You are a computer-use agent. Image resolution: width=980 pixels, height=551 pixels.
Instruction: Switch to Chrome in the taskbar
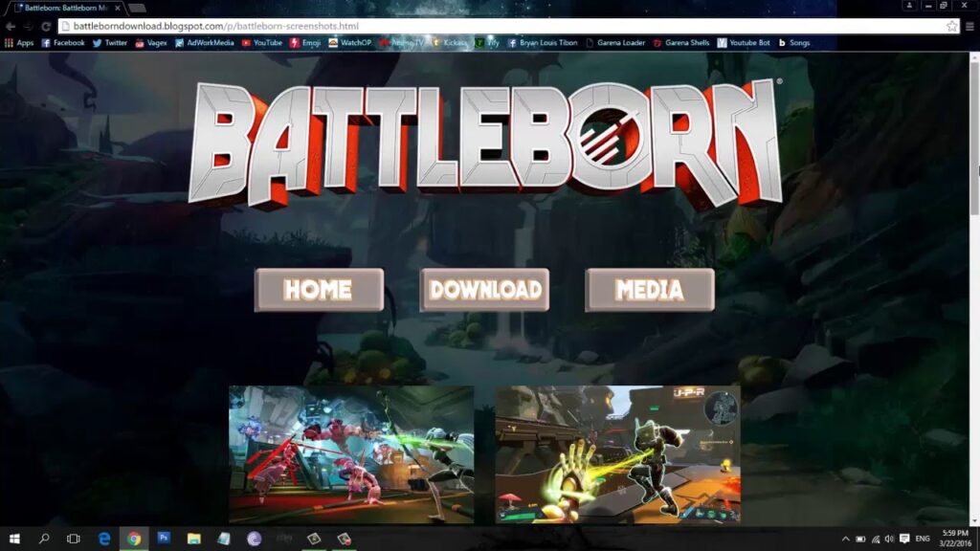(134, 538)
